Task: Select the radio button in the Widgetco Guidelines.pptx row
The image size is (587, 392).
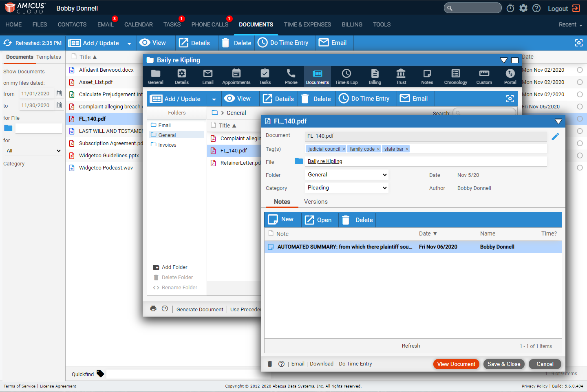Action: 580,156
